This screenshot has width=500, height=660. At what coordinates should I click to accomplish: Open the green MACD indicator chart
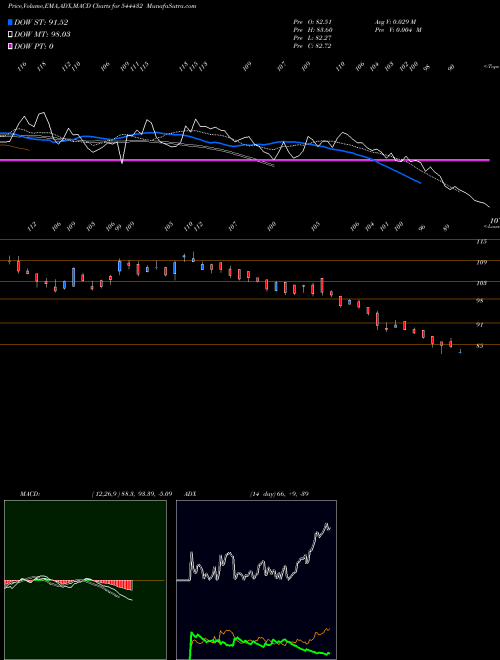click(85, 580)
